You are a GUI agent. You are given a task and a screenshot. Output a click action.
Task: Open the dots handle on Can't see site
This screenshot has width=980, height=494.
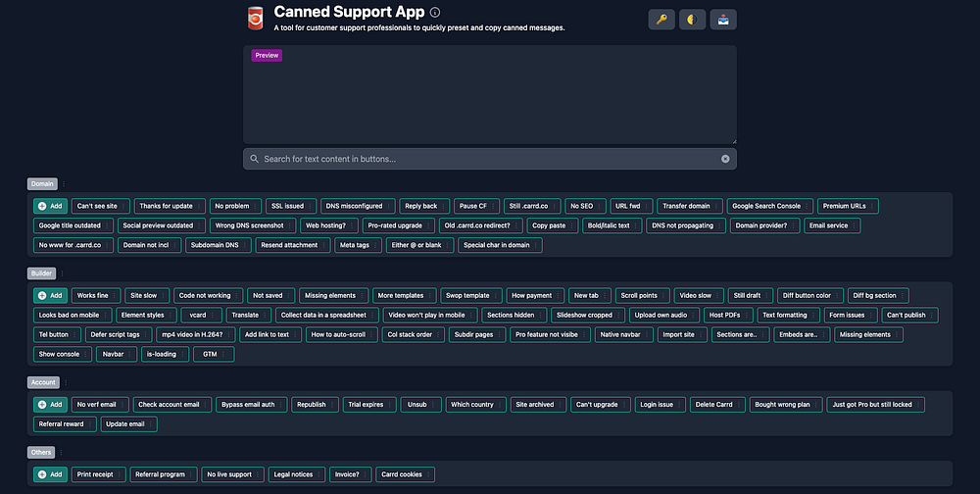123,207
